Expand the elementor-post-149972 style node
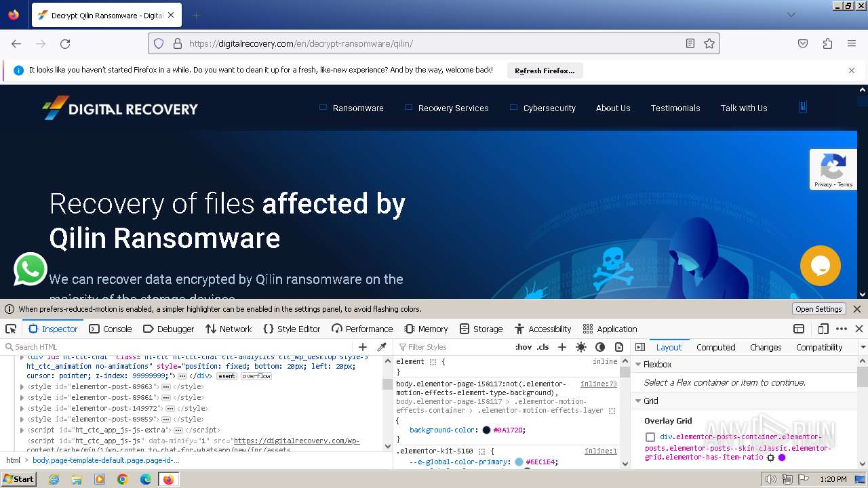Image resolution: width=868 pixels, height=488 pixels. coord(22,409)
